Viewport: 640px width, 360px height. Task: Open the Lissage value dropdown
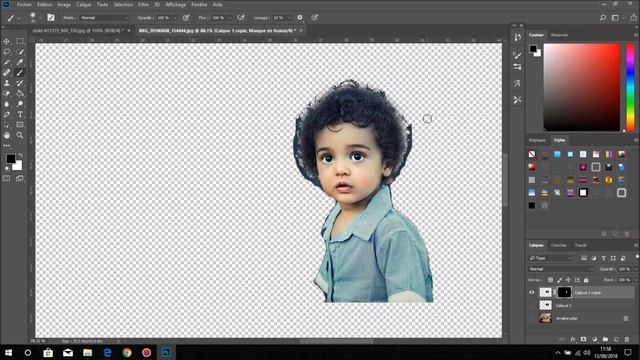(289, 18)
